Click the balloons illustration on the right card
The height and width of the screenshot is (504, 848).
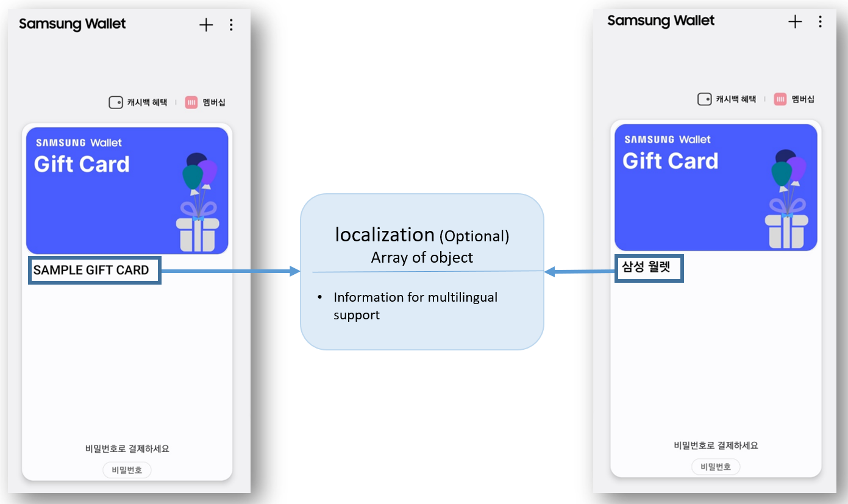pos(788,169)
